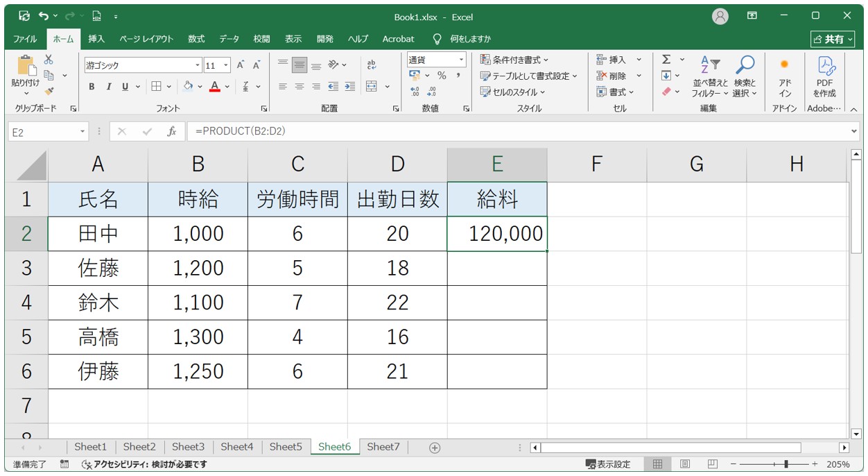Toggle align text right

coord(316,87)
